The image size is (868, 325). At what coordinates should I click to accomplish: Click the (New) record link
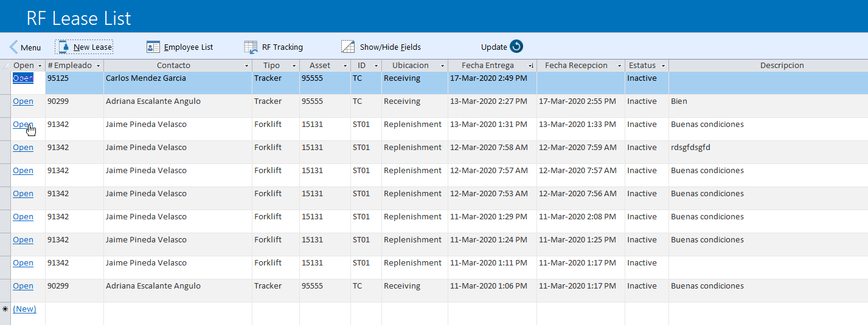(24, 309)
